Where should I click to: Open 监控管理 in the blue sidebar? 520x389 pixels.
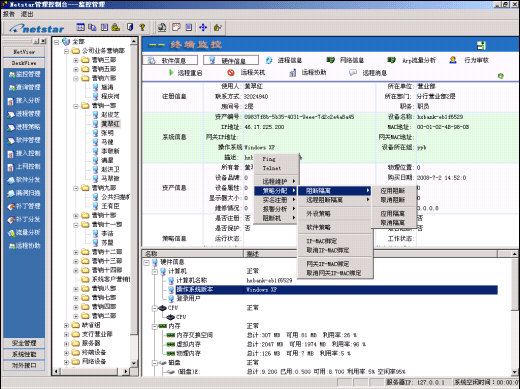coord(24,74)
